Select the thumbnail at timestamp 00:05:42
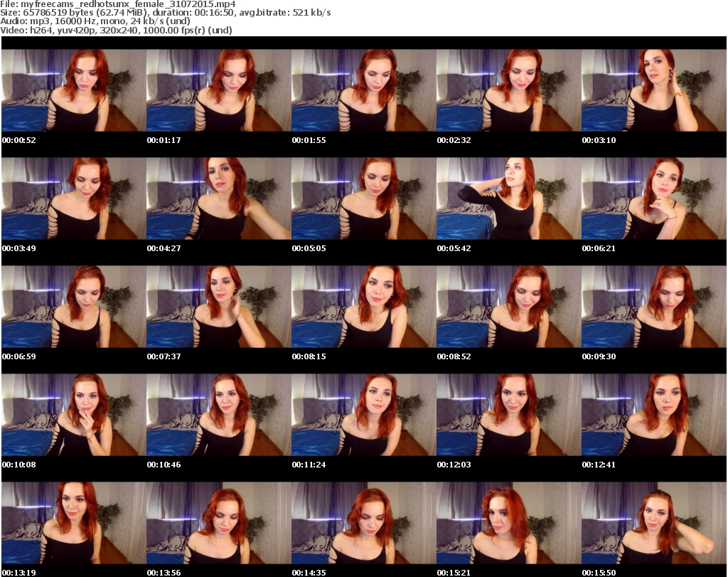The height and width of the screenshot is (577, 728). (x=508, y=198)
